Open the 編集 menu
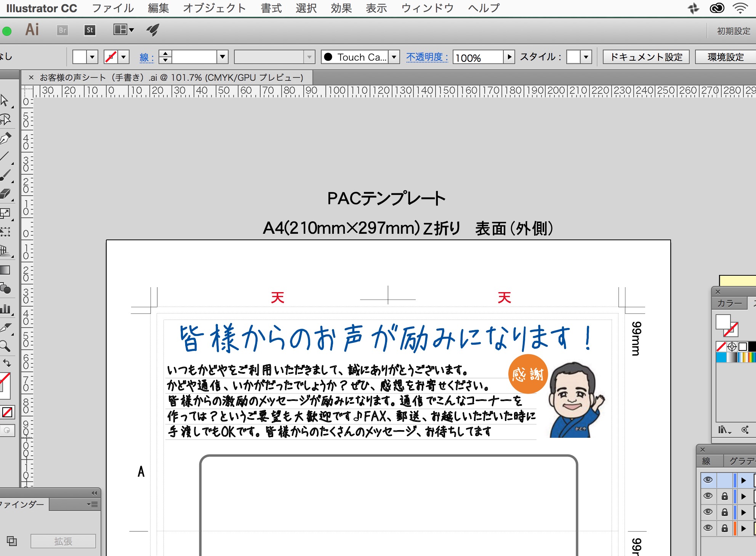The height and width of the screenshot is (556, 756). [159, 8]
